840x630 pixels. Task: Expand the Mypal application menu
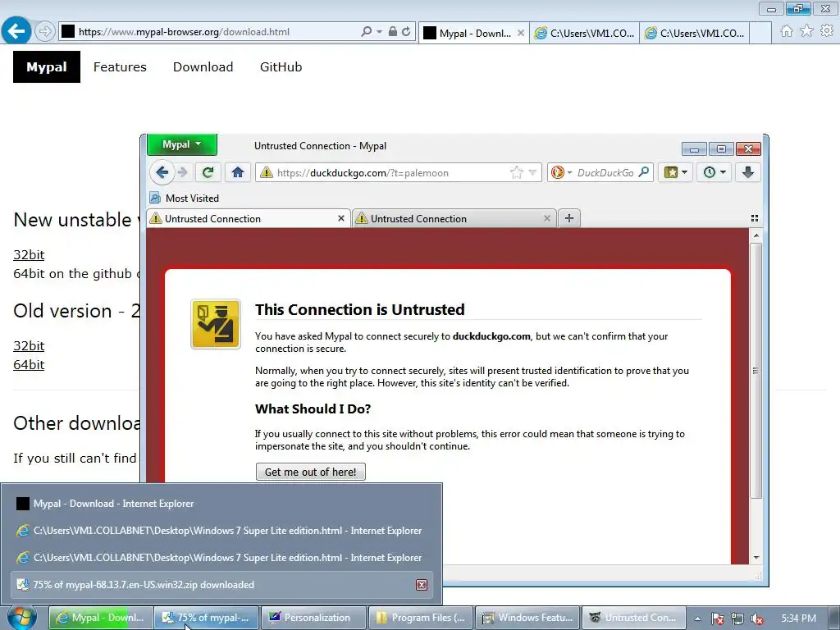182,144
